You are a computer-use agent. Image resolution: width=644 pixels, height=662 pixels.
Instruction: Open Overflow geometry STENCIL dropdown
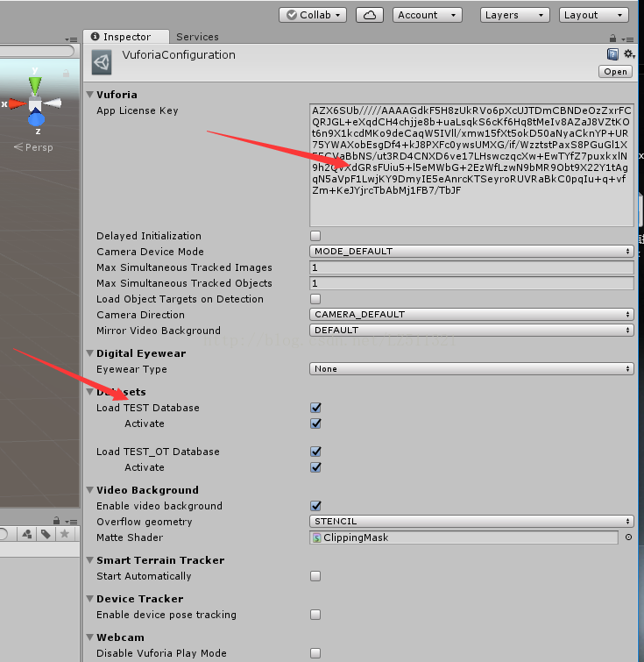[x=471, y=522]
